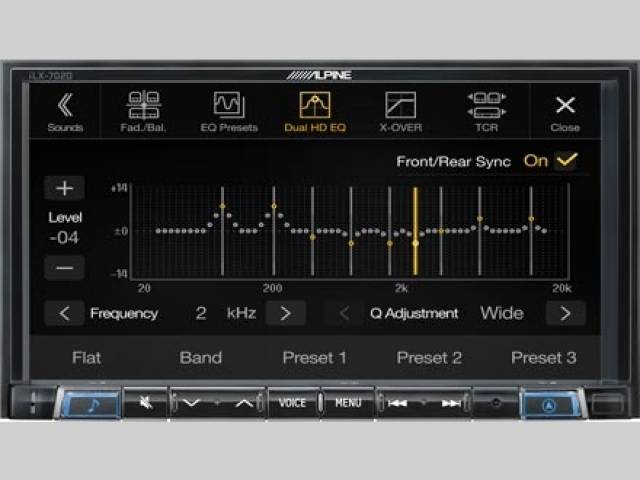This screenshot has height=480, width=640.
Task: Click the Wide Q Adjustment value
Action: pyautogui.click(x=502, y=313)
